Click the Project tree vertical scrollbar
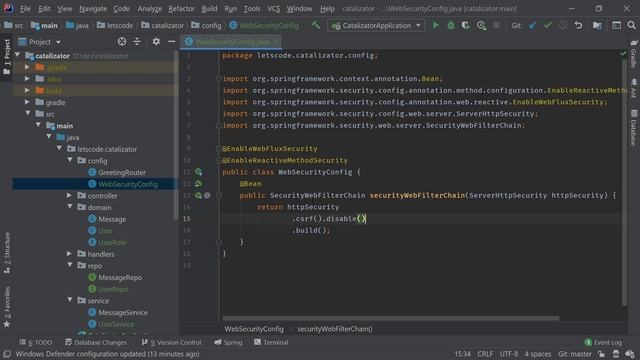 pos(176,135)
